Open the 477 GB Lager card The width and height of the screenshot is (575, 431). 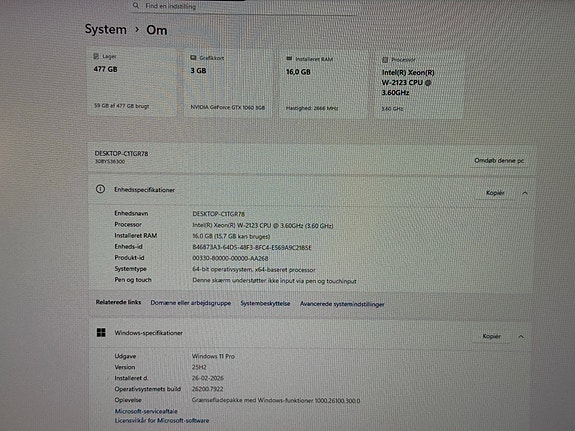[132, 81]
